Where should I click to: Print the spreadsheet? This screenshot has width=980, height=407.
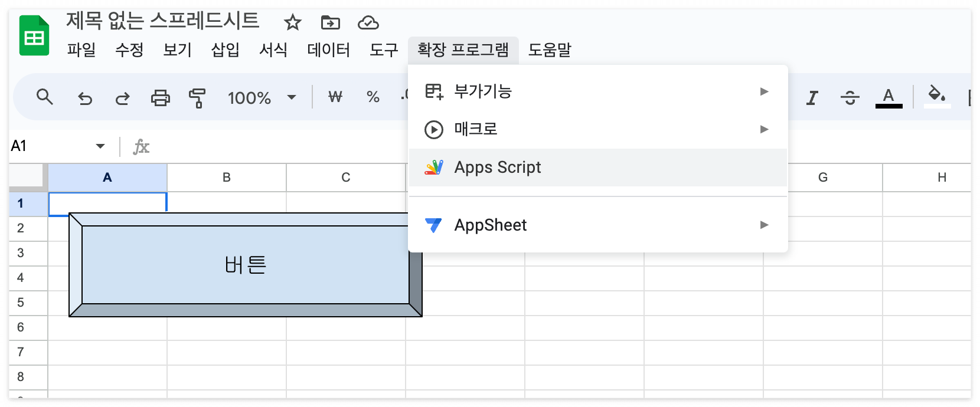pyautogui.click(x=160, y=97)
